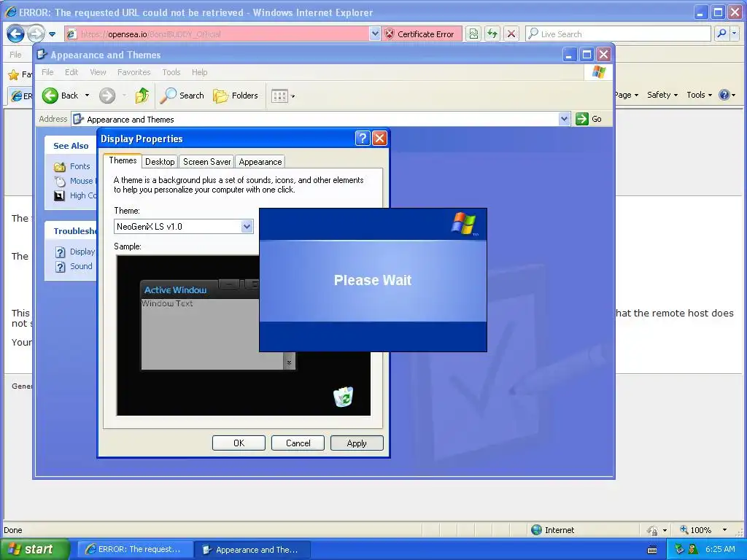This screenshot has width=747, height=560.
Task: Click IE back arrow button
Action: pyautogui.click(x=16, y=34)
